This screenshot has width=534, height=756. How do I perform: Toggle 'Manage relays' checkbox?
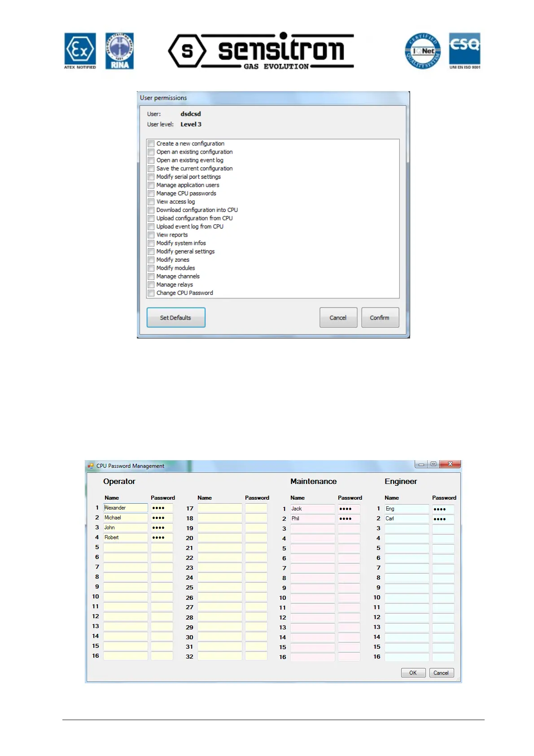(151, 285)
